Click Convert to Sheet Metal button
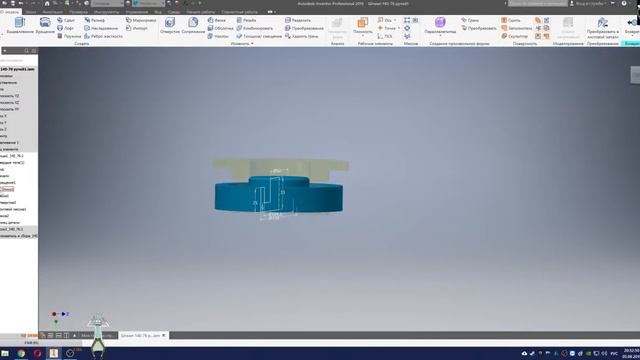The height and width of the screenshot is (360, 640). pos(603,28)
